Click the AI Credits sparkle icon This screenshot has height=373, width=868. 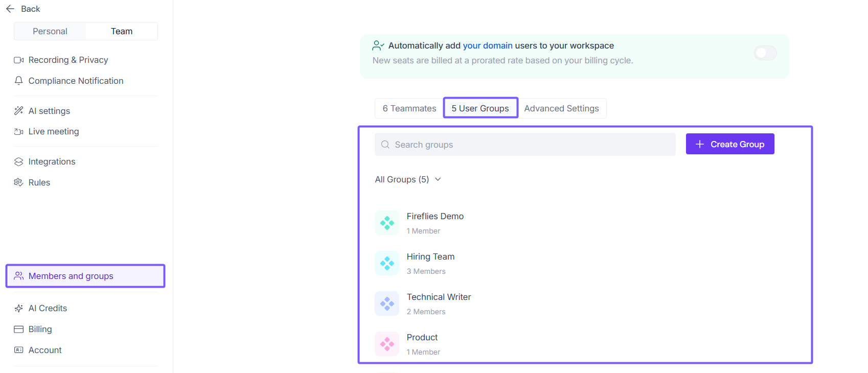[19, 309]
